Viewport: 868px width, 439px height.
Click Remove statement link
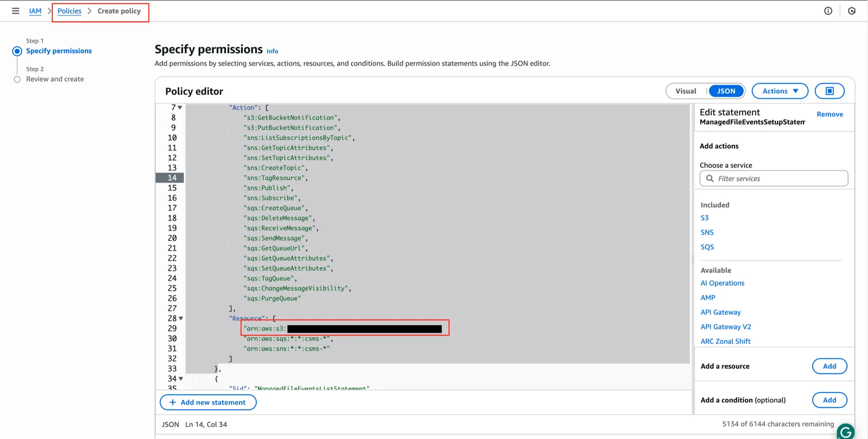pyautogui.click(x=830, y=114)
